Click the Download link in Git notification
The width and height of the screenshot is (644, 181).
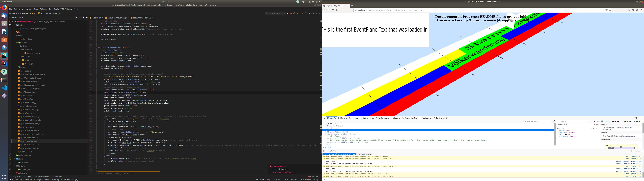click(277, 172)
